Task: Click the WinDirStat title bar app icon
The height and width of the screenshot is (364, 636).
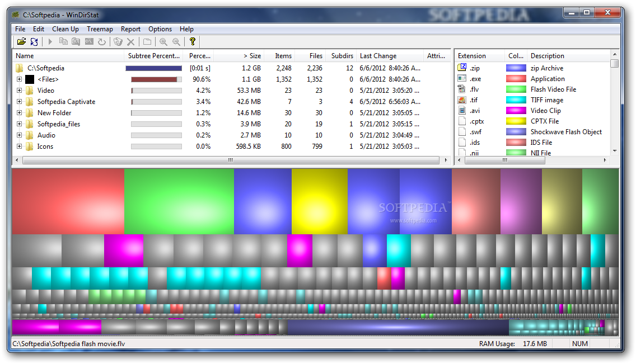Action: [x=16, y=15]
